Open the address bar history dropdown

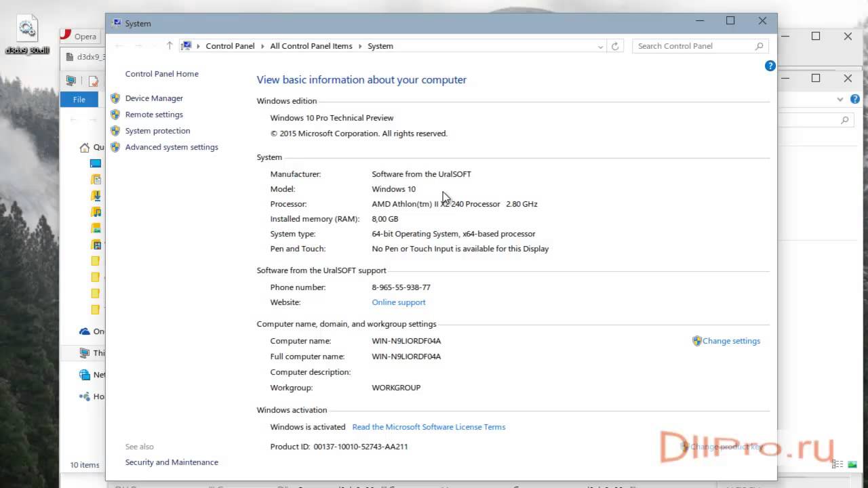click(x=601, y=46)
